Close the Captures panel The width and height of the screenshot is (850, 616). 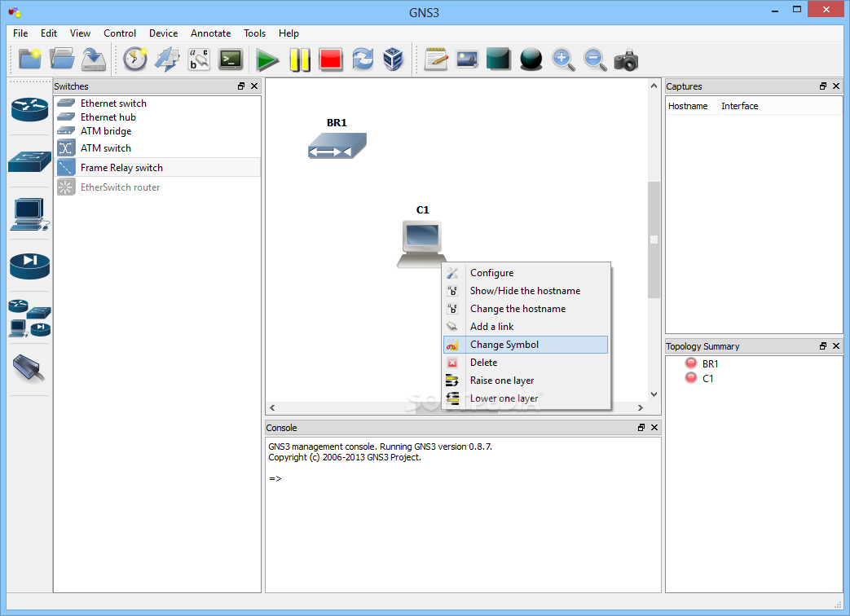pos(836,86)
